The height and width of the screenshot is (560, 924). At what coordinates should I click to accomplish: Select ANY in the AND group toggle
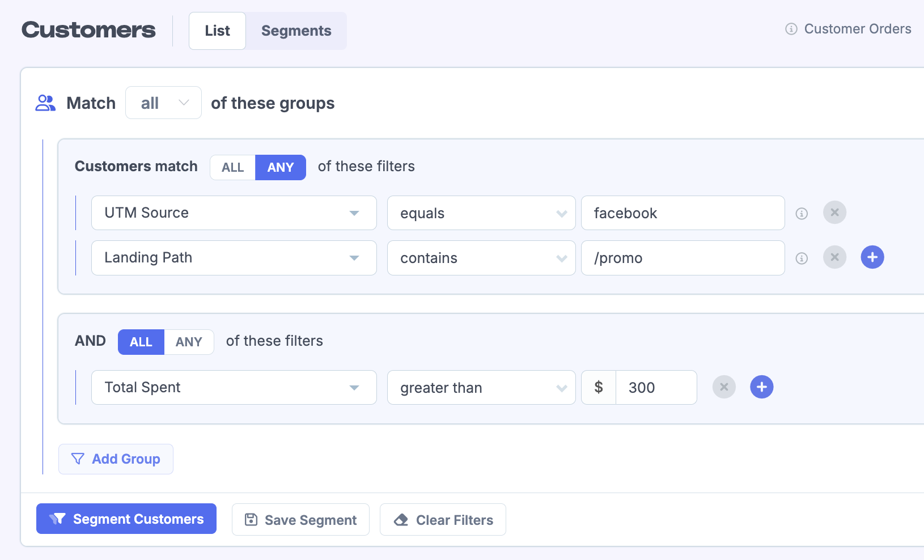189,342
